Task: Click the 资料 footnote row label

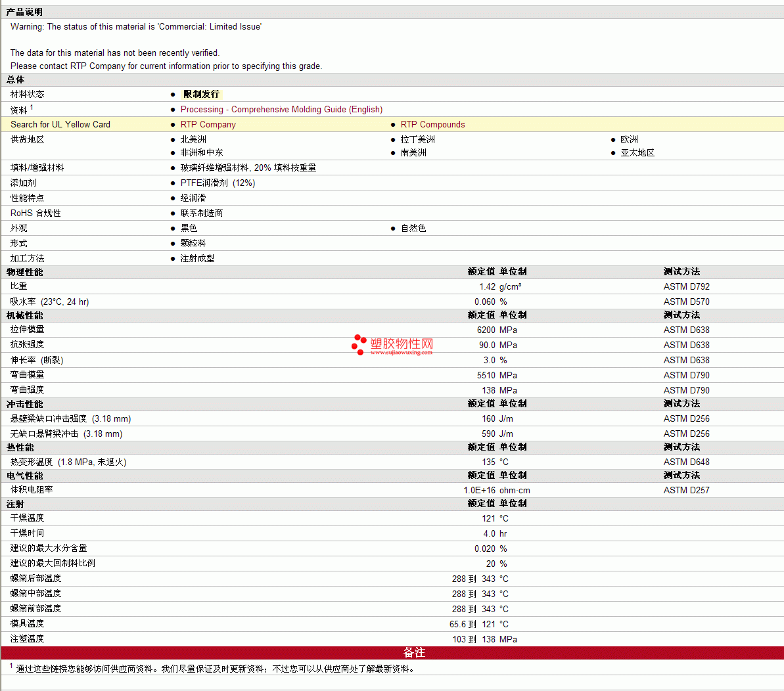Action: pos(22,110)
